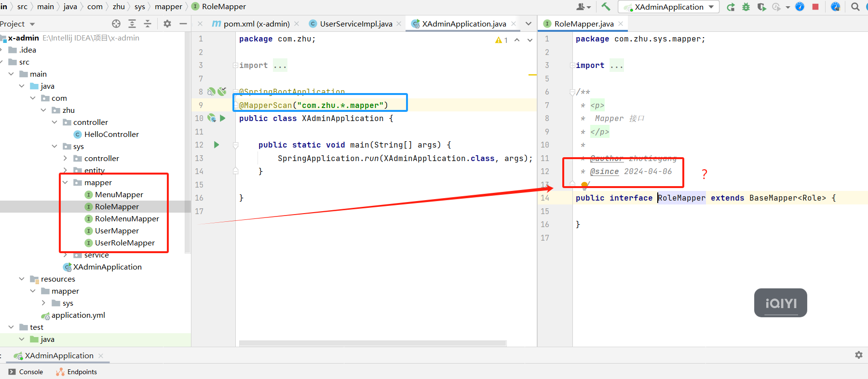Image resolution: width=868 pixels, height=379 pixels.
Task: Close the RoleMapper.java tab
Action: (x=621, y=24)
